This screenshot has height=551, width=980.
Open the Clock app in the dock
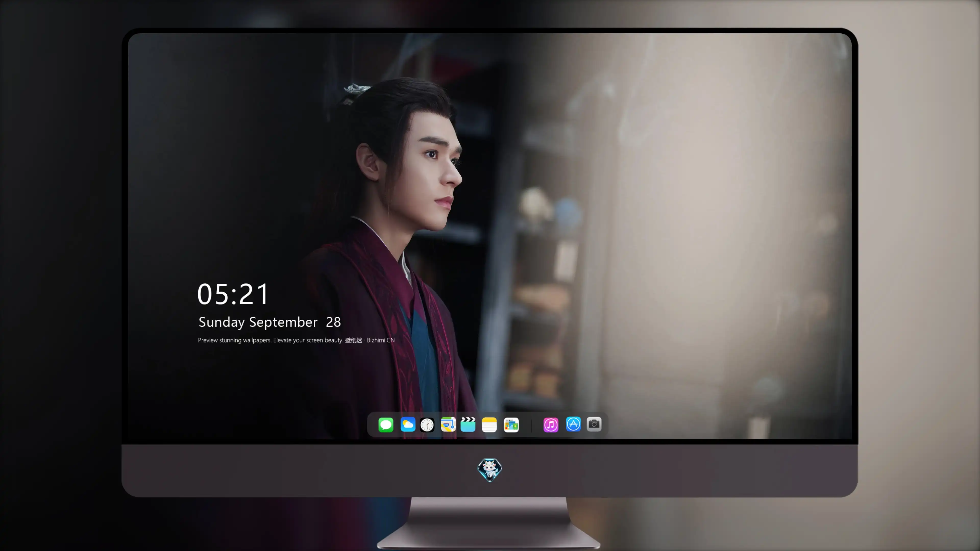[427, 425]
